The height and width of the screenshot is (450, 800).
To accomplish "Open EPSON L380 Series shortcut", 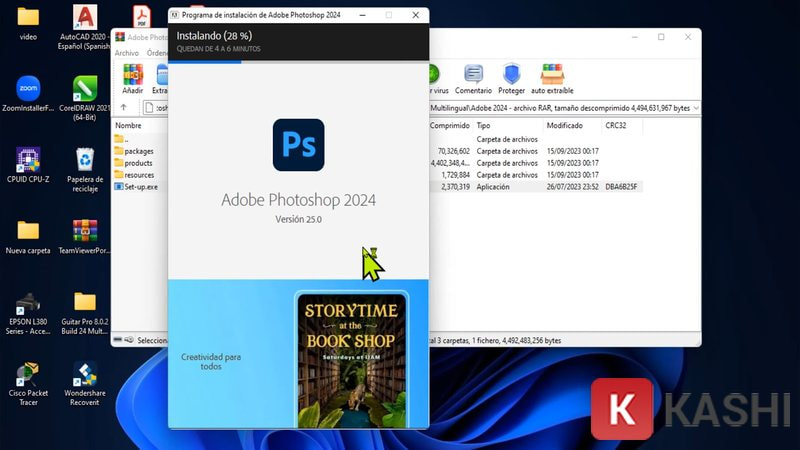I will click(28, 313).
